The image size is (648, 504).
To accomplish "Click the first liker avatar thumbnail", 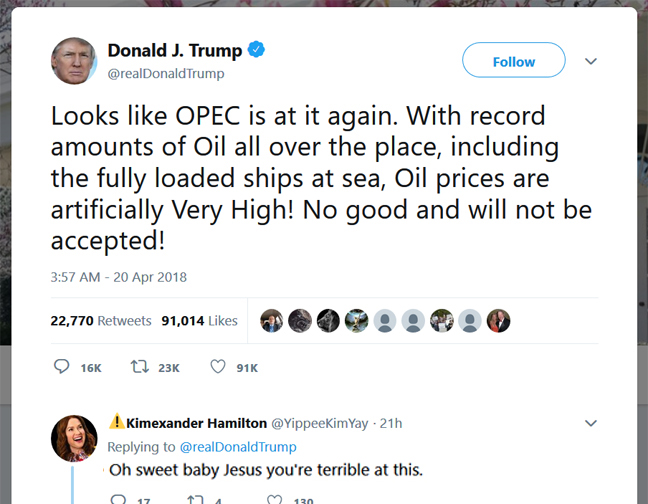I will pyautogui.click(x=271, y=321).
